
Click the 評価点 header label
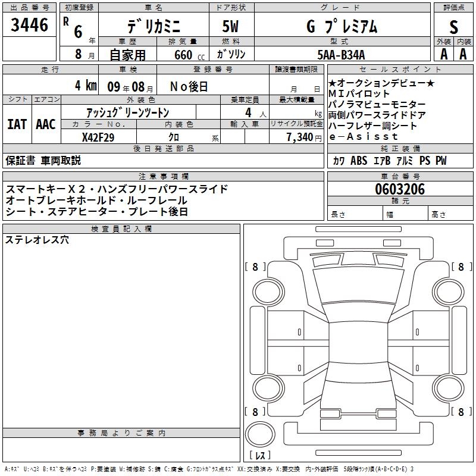click(x=453, y=8)
